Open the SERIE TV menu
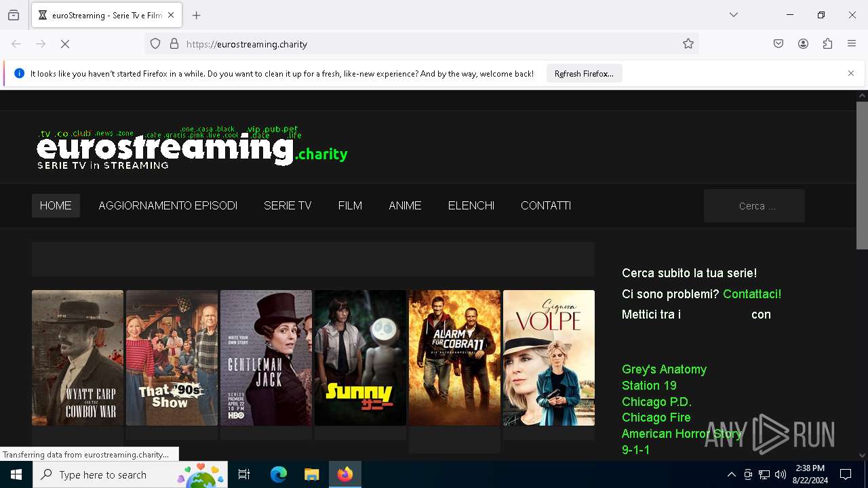Image resolution: width=868 pixels, height=488 pixels. point(288,206)
